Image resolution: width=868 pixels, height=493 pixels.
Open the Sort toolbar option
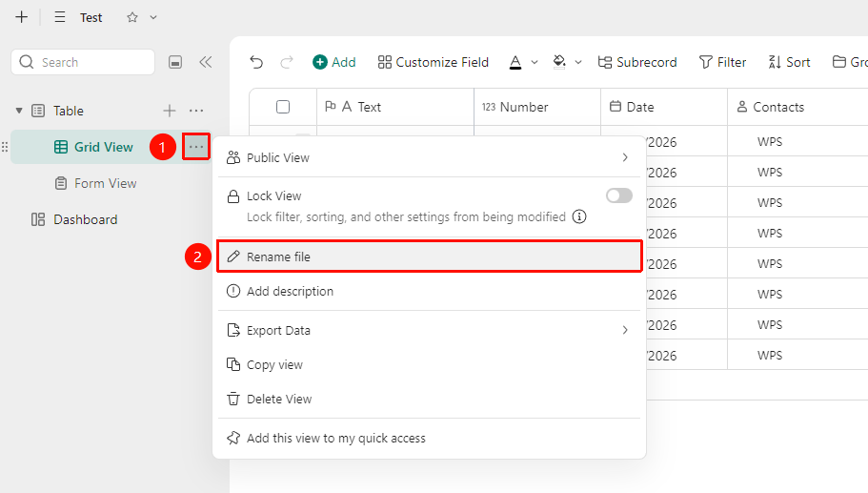pyautogui.click(x=789, y=62)
